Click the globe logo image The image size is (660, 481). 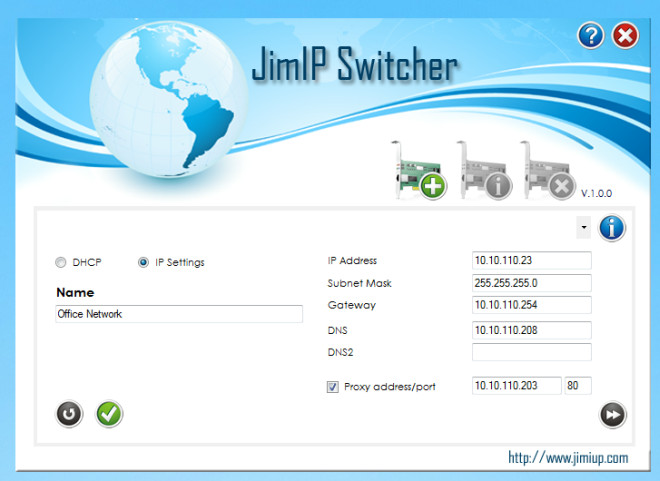(x=168, y=99)
